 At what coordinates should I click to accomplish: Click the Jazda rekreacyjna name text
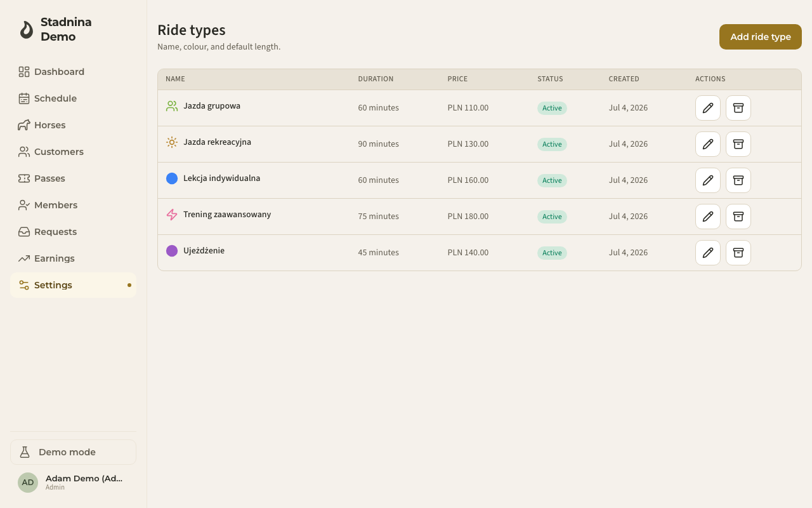(217, 142)
